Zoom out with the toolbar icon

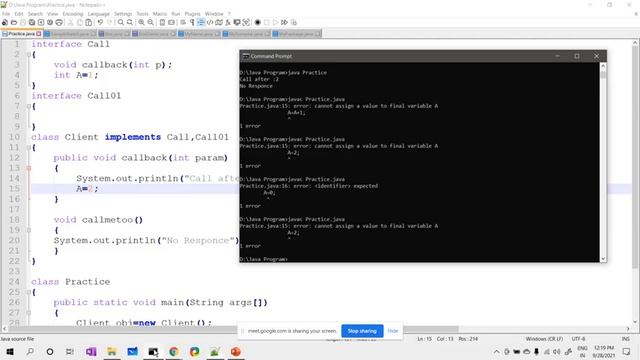[x=151, y=22]
